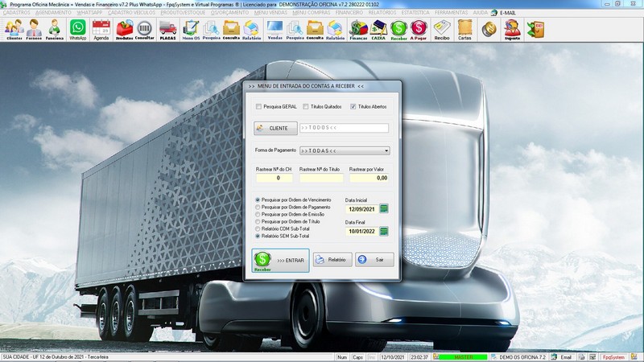
Task: Open the PLACAS truck icon
Action: coord(167,30)
